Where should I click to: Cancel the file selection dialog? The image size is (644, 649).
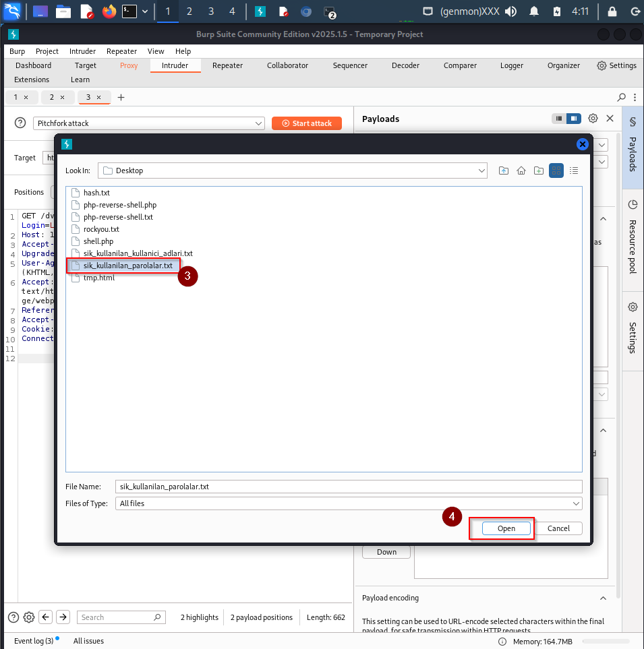point(558,528)
